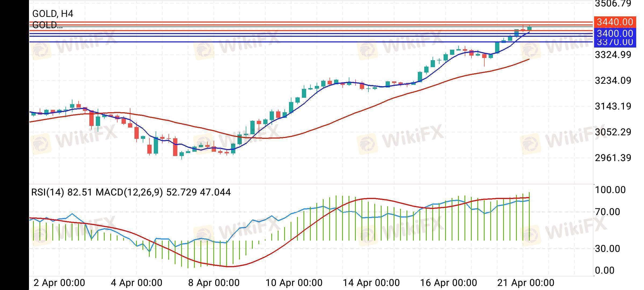Click the GOLD, H4 symbol label

[53, 14]
